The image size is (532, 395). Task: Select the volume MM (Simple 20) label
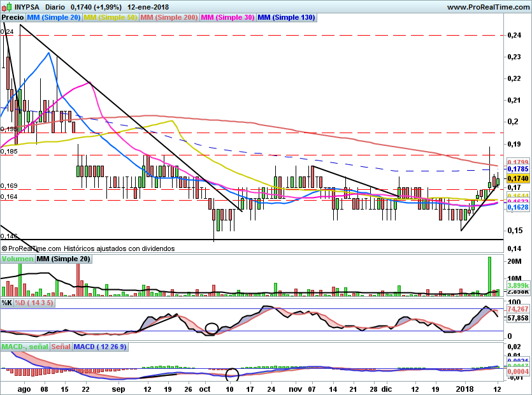coord(63,259)
